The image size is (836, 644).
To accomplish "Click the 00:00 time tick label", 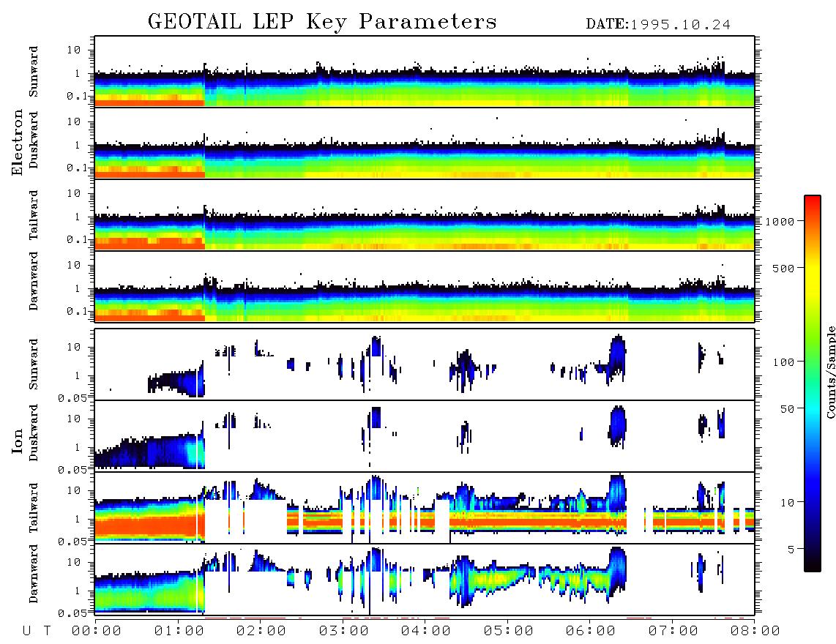I will click(x=96, y=632).
